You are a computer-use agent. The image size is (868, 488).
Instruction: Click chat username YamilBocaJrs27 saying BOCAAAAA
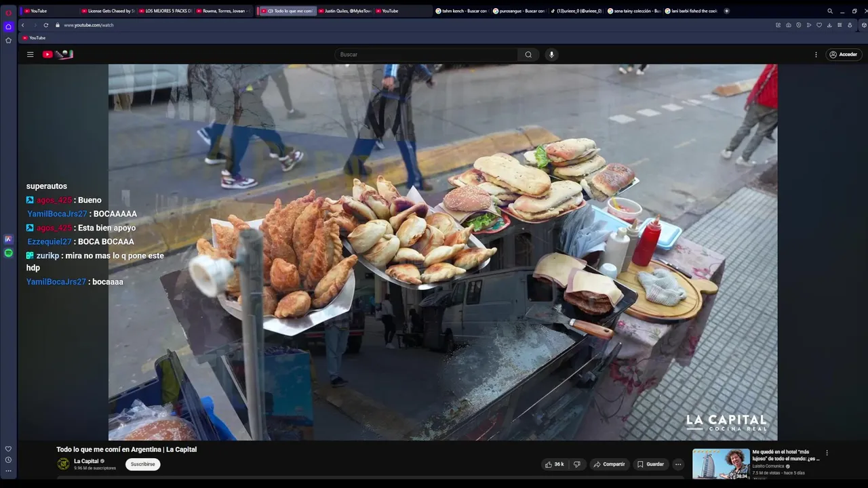(58, 213)
